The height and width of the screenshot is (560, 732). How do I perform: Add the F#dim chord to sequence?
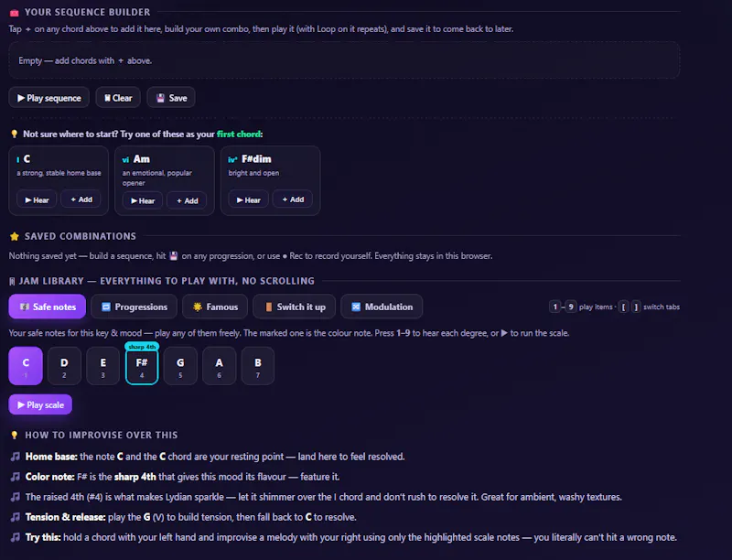293,199
